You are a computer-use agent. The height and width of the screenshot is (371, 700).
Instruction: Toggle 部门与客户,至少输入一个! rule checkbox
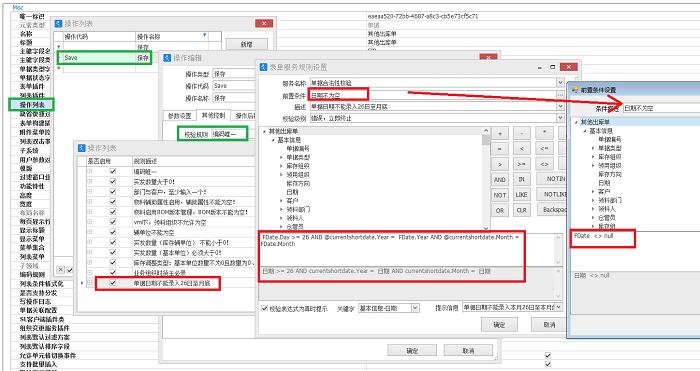pyautogui.click(x=112, y=192)
